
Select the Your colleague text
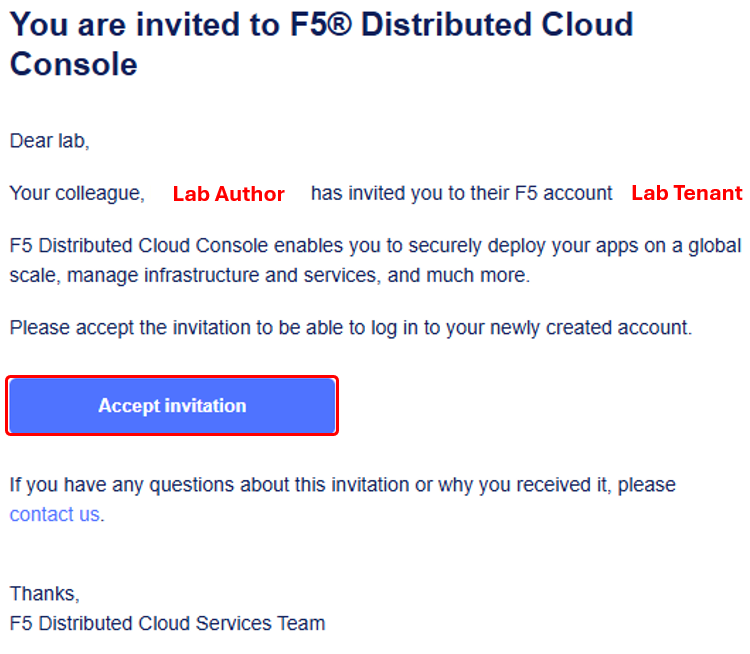[77, 193]
